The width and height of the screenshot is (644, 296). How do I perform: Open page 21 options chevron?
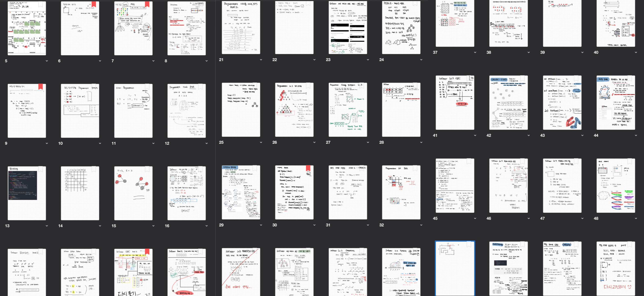click(261, 59)
